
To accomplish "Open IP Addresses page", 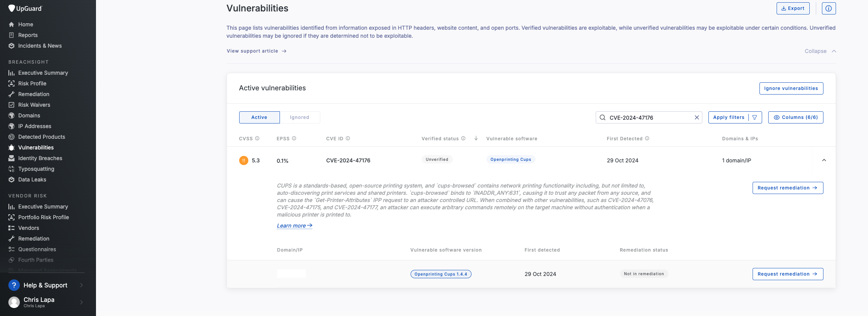I will pos(35,126).
